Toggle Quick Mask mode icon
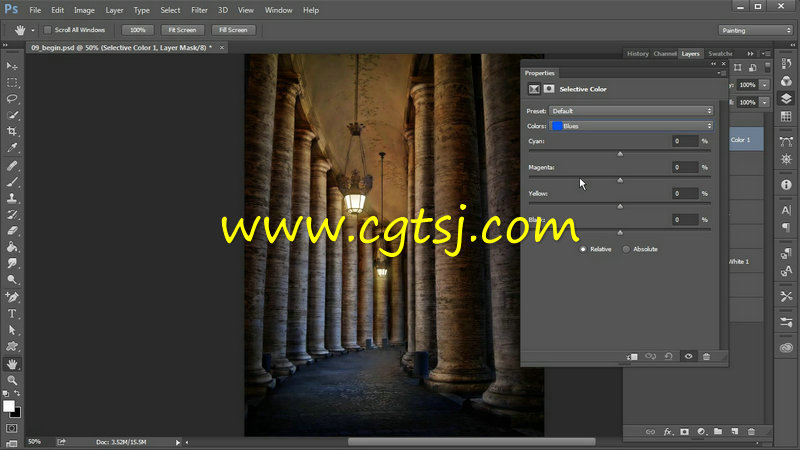Image resolution: width=800 pixels, height=450 pixels. [12, 428]
